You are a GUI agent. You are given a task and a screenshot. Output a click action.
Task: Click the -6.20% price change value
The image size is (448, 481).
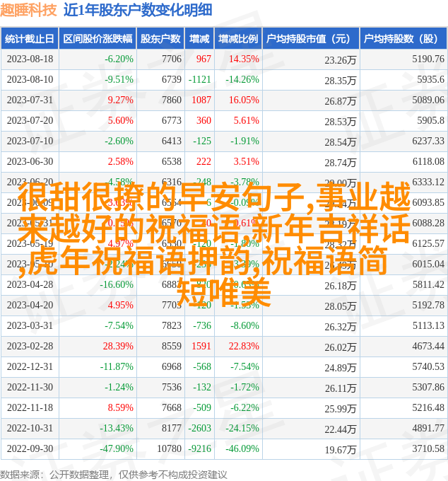coord(119,59)
